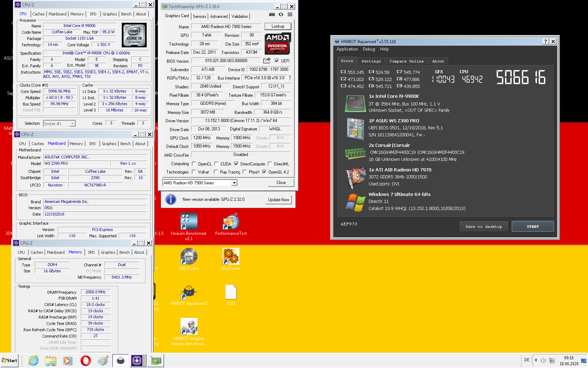Click the GPU-Z Close button
588x368 pixels.
[281, 183]
